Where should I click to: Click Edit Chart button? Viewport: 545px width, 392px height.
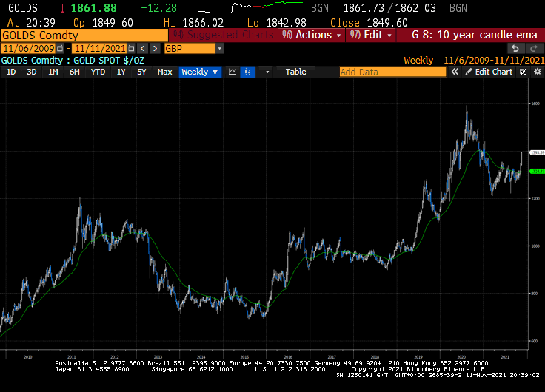pyautogui.click(x=489, y=72)
